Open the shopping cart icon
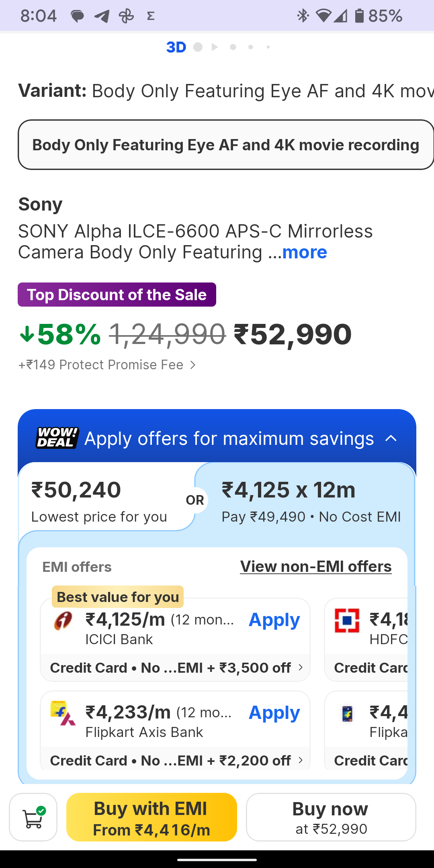Image resolution: width=434 pixels, height=868 pixels. point(33,817)
